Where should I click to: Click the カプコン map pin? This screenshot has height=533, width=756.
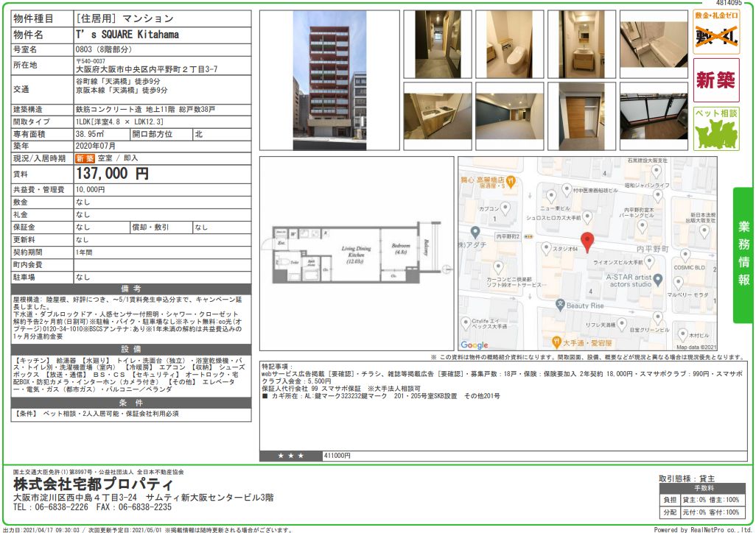505,208
